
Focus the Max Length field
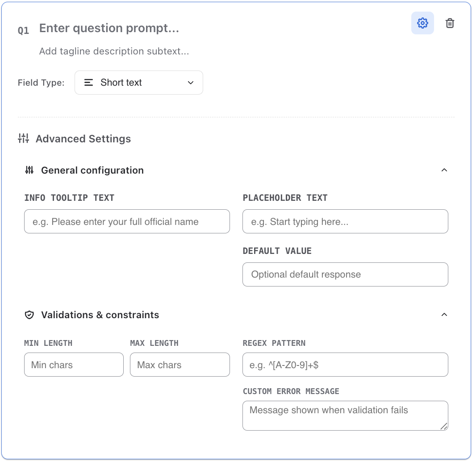(x=180, y=365)
